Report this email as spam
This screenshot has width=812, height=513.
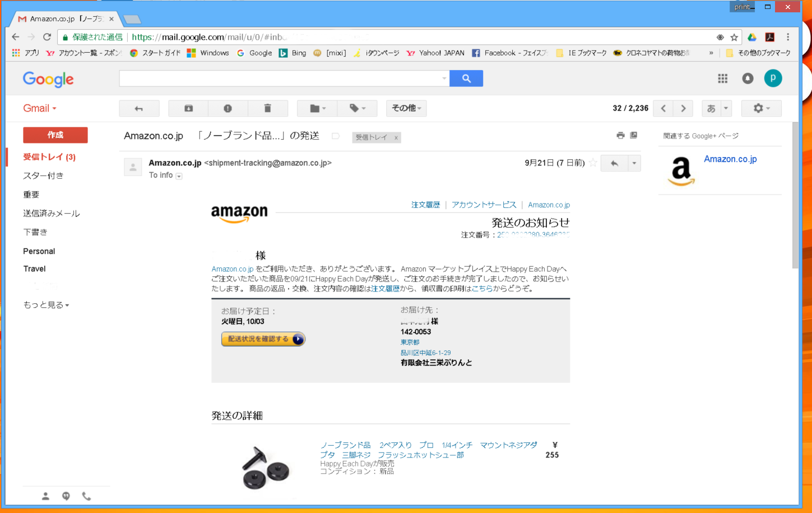(228, 108)
